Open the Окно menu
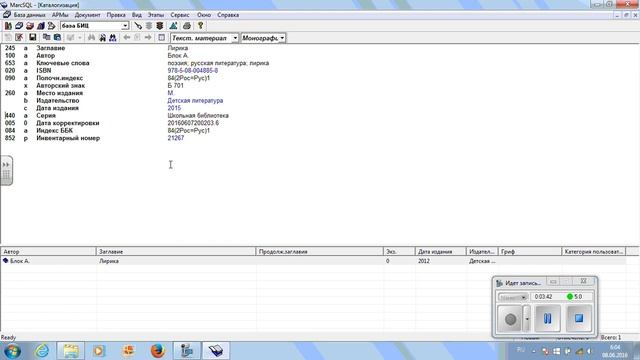The height and width of the screenshot is (360, 640). coord(204,15)
